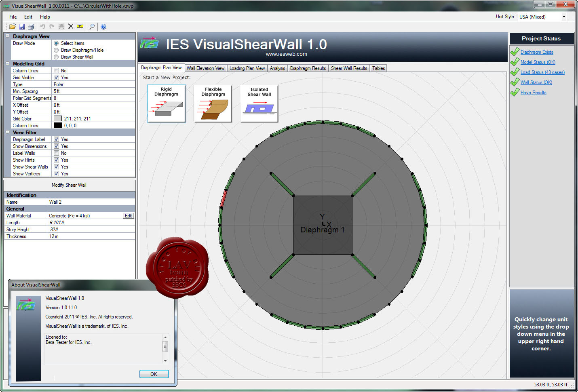
Task: Switch to Diaphragm Plan View tab
Action: [161, 67]
